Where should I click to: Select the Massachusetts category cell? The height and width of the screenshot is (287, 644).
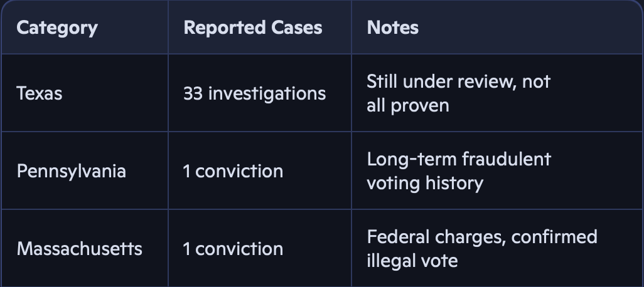(x=80, y=249)
